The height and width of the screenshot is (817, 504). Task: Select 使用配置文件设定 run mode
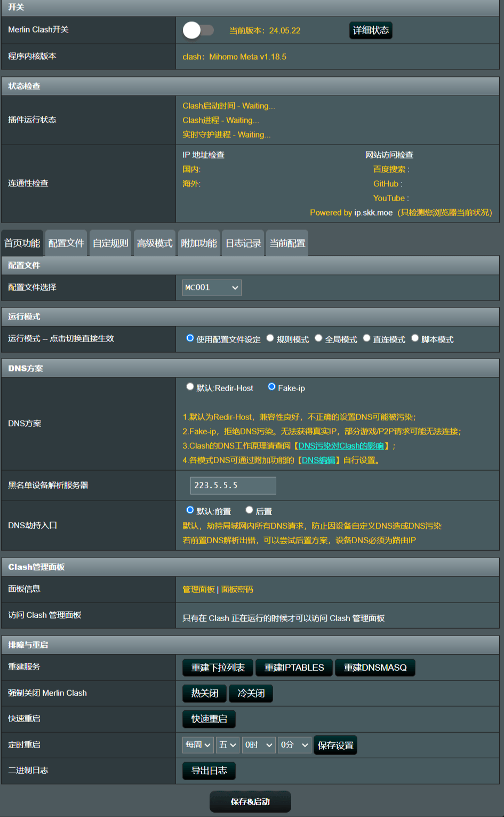190,338
